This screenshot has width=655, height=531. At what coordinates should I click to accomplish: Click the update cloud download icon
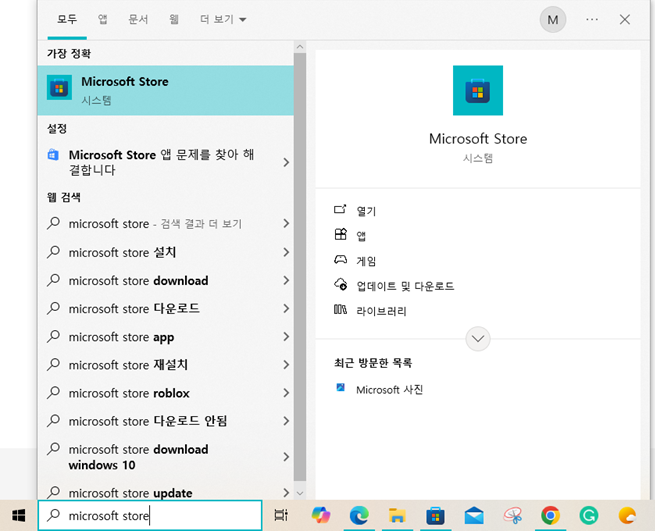tap(340, 284)
